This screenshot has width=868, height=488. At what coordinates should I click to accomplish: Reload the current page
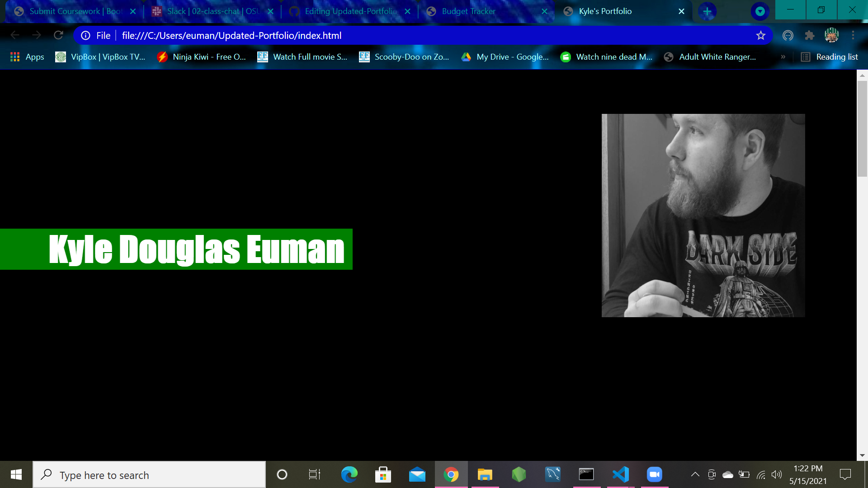pos(58,35)
